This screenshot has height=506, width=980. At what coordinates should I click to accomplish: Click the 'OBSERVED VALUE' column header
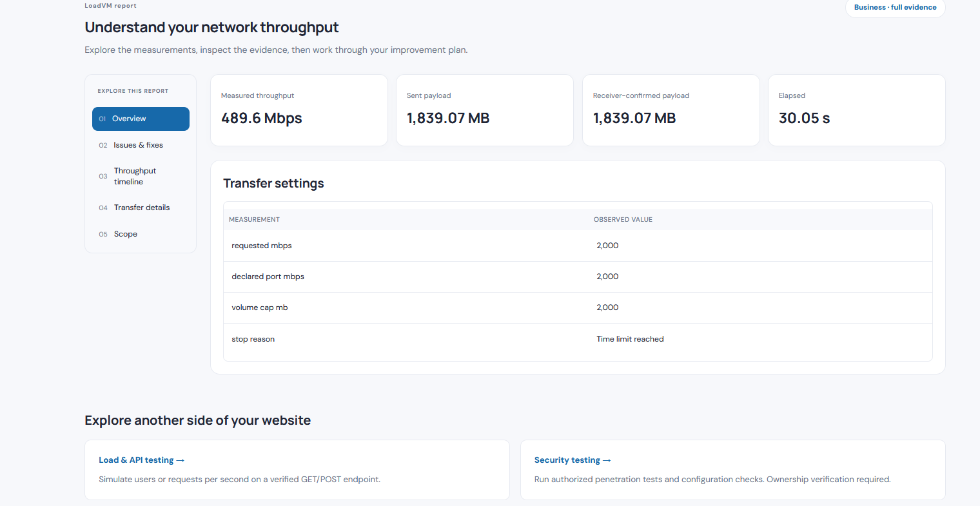(x=623, y=220)
